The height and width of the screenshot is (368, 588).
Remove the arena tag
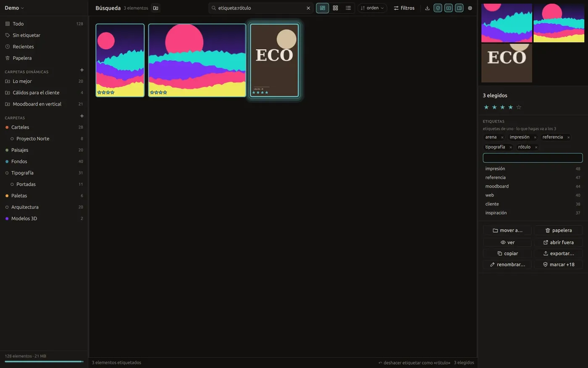coord(502,138)
